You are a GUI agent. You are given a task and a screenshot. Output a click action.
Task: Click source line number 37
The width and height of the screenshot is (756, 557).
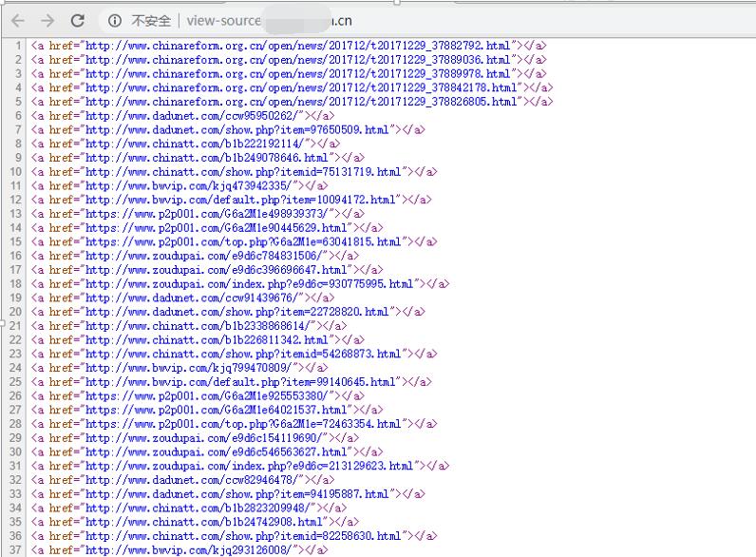click(x=16, y=549)
